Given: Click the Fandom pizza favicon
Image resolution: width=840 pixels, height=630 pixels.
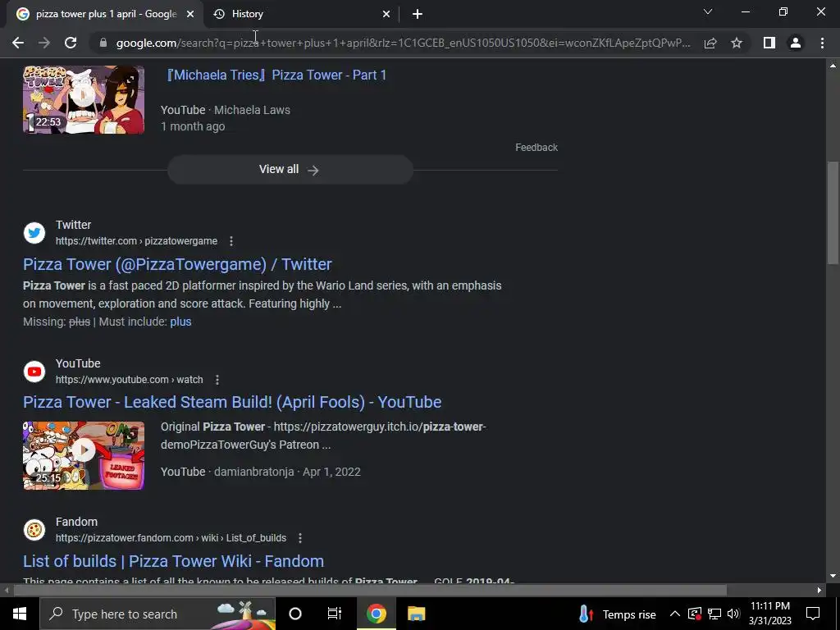Looking at the screenshot, I should (x=34, y=530).
